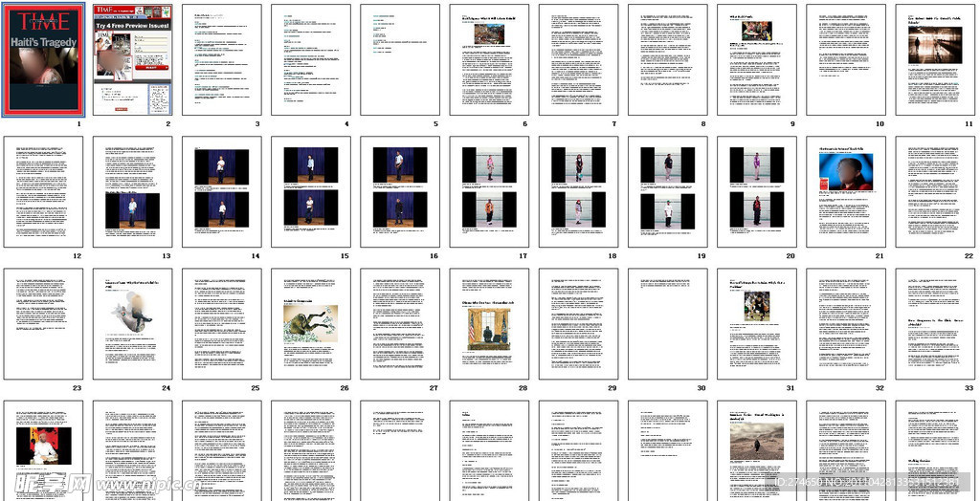Select the page 29 thumbnail

pyautogui.click(x=579, y=324)
